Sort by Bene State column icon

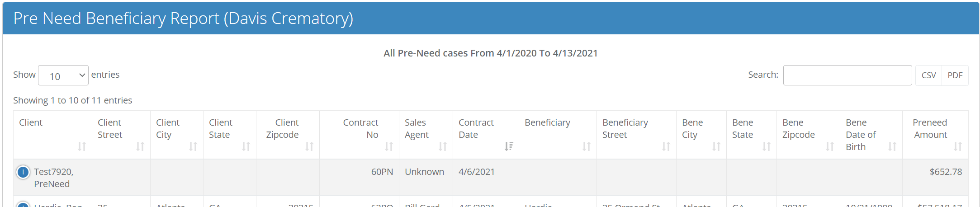[x=767, y=146]
